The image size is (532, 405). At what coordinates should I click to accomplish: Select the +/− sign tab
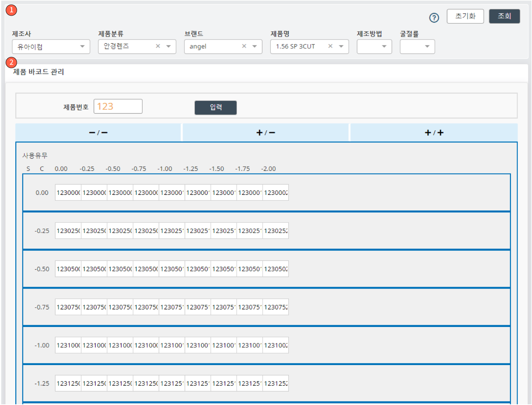pos(266,132)
